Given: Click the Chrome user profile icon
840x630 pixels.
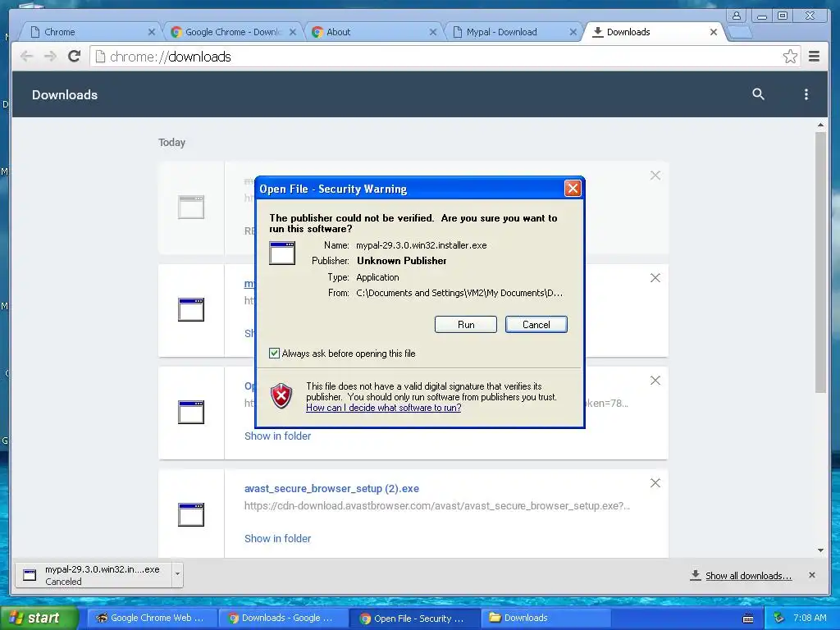Looking at the screenshot, I should 737,16.
